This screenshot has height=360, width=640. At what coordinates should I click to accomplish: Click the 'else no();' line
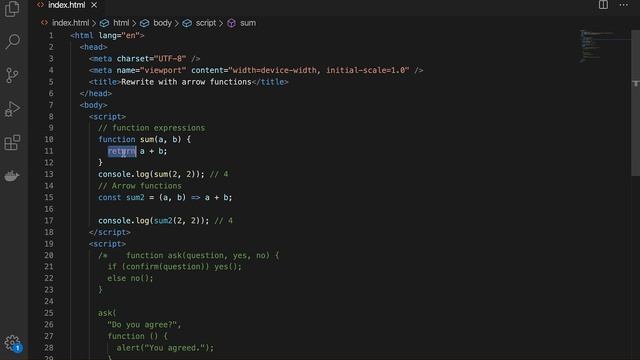130,278
